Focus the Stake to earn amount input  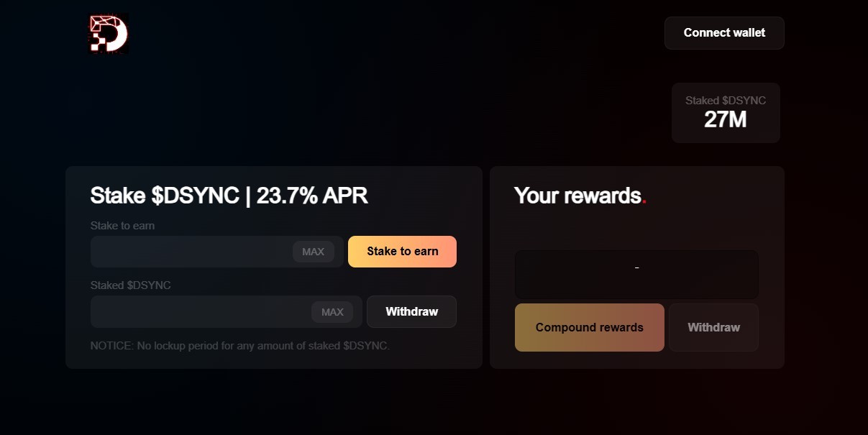point(191,252)
